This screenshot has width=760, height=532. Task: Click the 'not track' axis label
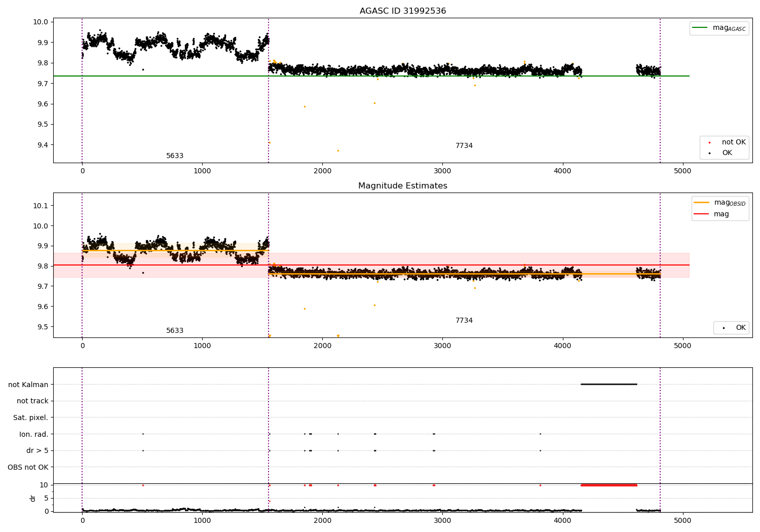[32, 401]
